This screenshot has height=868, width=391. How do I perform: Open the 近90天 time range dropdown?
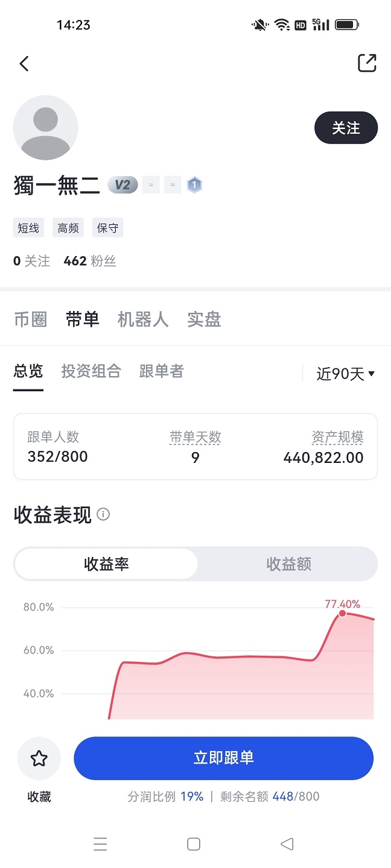(x=343, y=373)
